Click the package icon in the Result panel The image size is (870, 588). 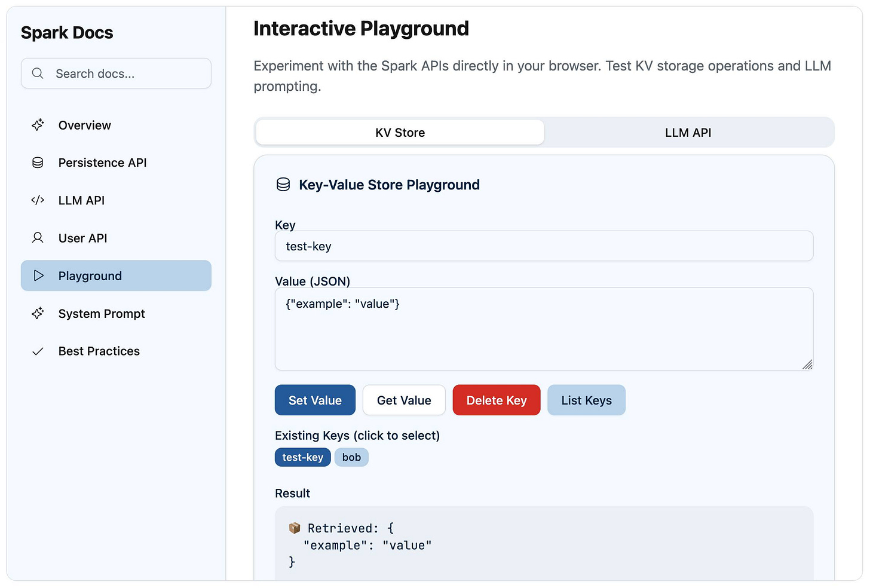pyautogui.click(x=295, y=528)
